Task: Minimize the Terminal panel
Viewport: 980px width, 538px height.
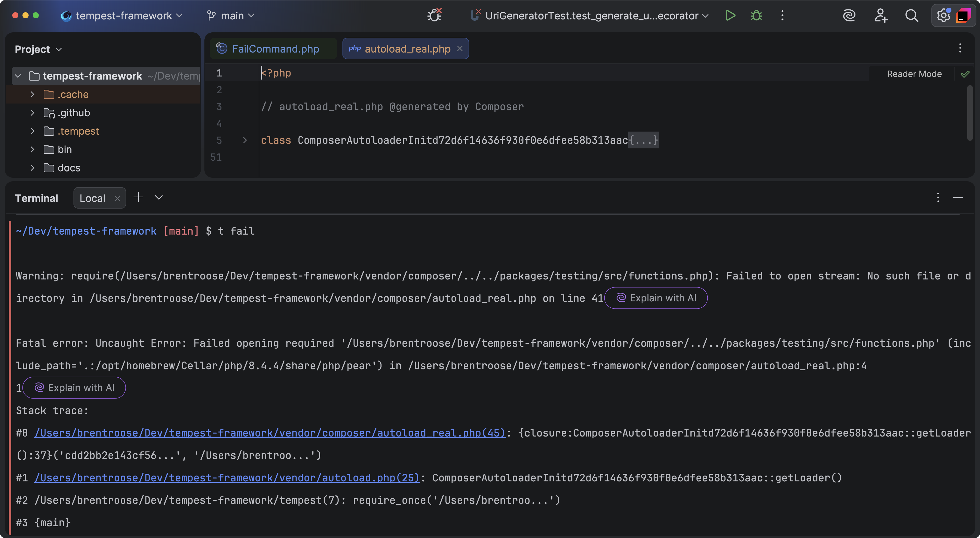Action: point(958,197)
